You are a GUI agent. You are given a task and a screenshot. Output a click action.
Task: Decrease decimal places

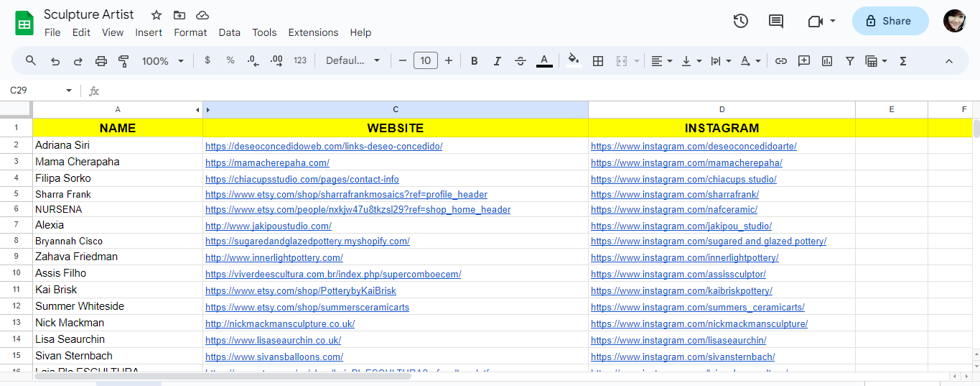click(x=253, y=61)
